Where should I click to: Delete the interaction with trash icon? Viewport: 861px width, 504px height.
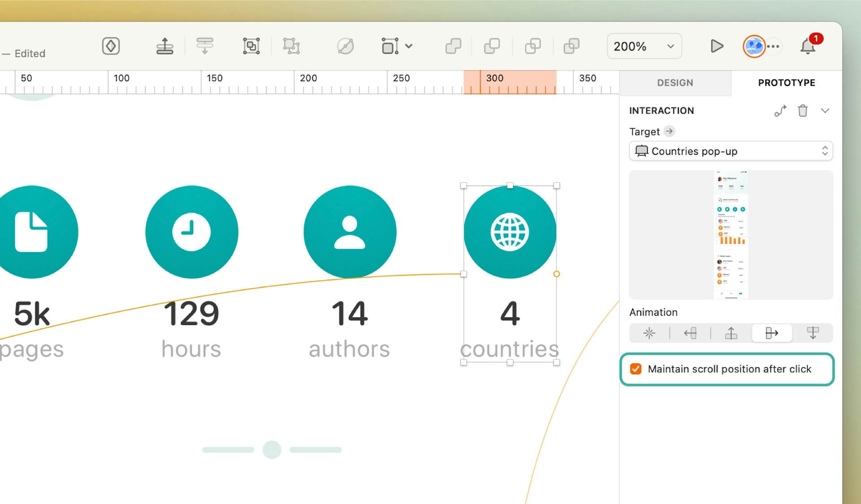(x=803, y=111)
